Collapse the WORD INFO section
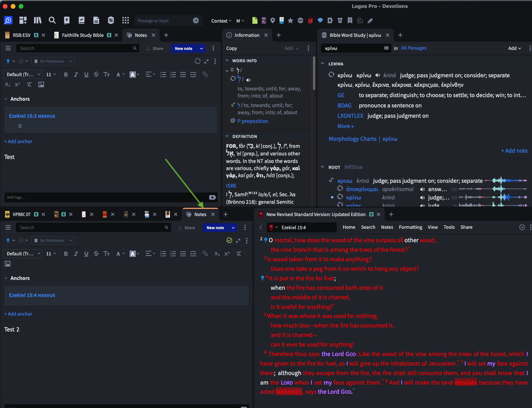The image size is (532, 408). pyautogui.click(x=227, y=61)
